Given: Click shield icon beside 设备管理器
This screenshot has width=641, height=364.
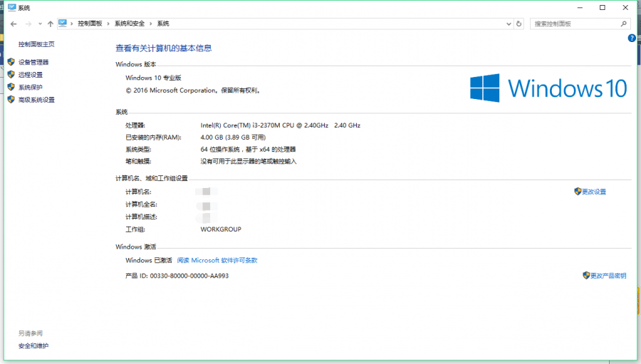Looking at the screenshot, I should pyautogui.click(x=11, y=62).
